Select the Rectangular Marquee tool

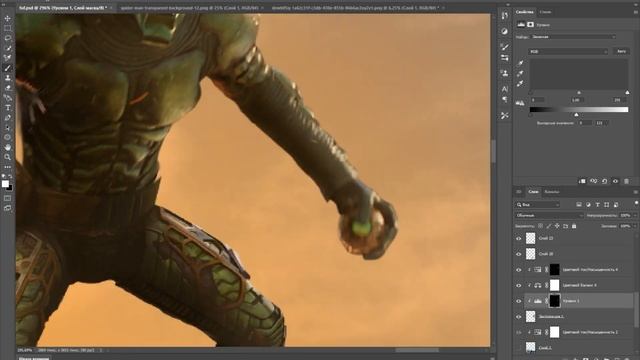tap(7, 29)
